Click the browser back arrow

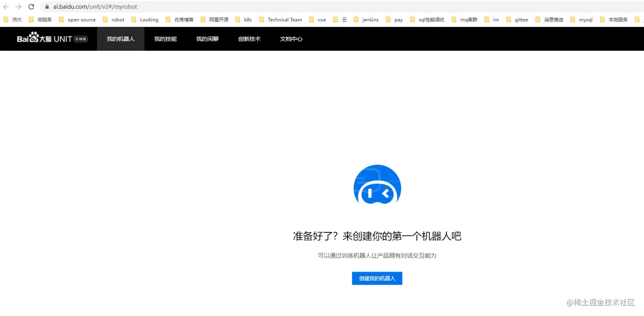(x=6, y=7)
